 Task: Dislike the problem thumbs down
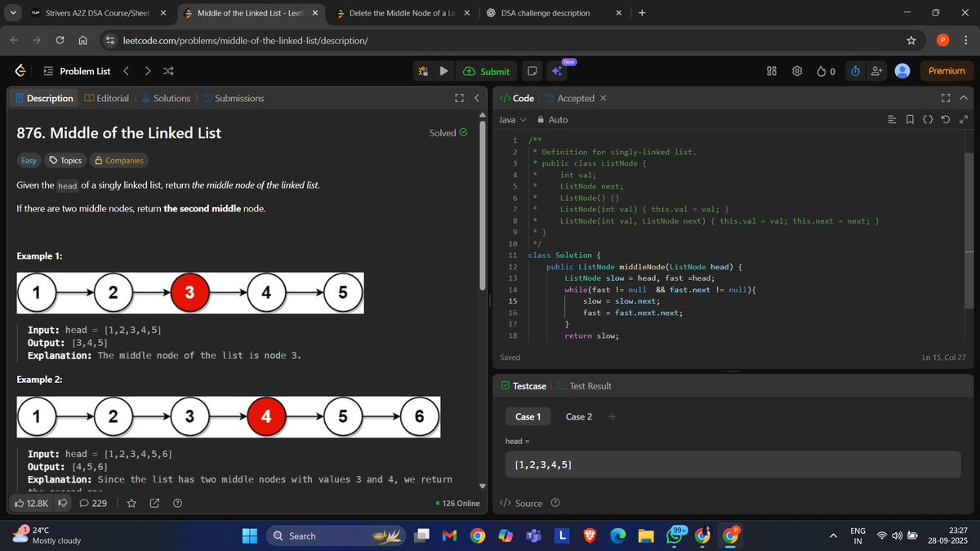click(x=62, y=503)
